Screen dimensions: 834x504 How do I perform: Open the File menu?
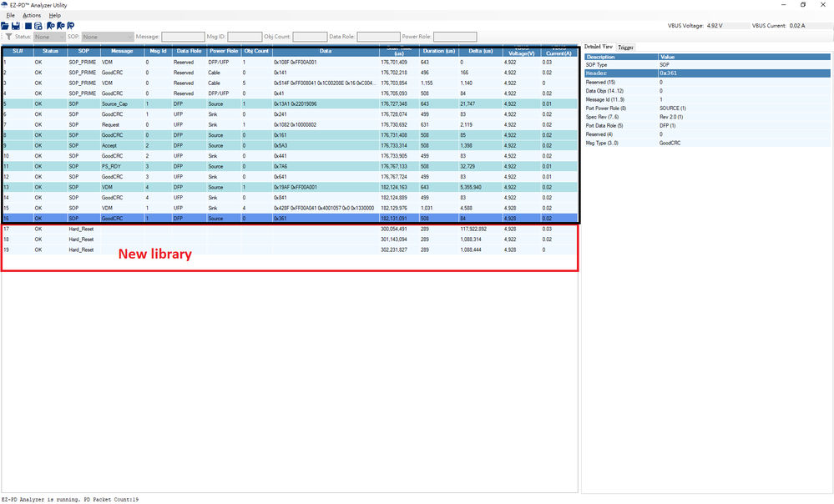tap(10, 15)
